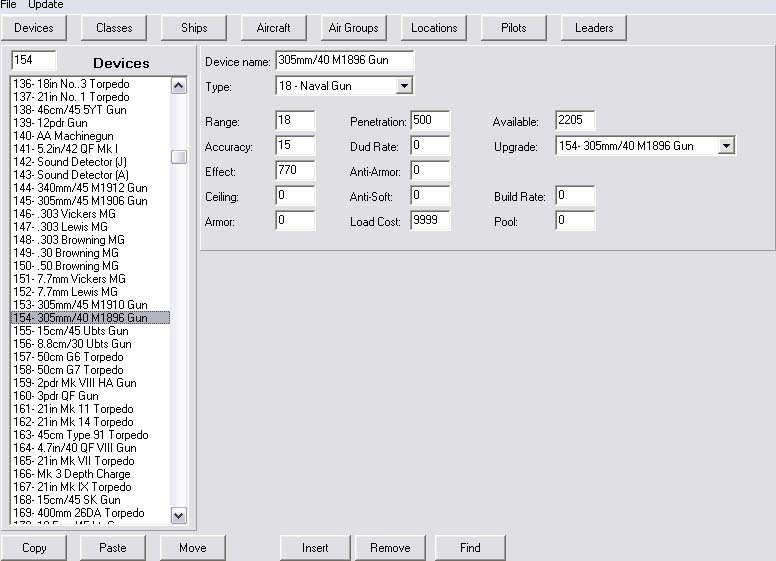Click the Build Rate value field
776x561 pixels.
click(575, 195)
